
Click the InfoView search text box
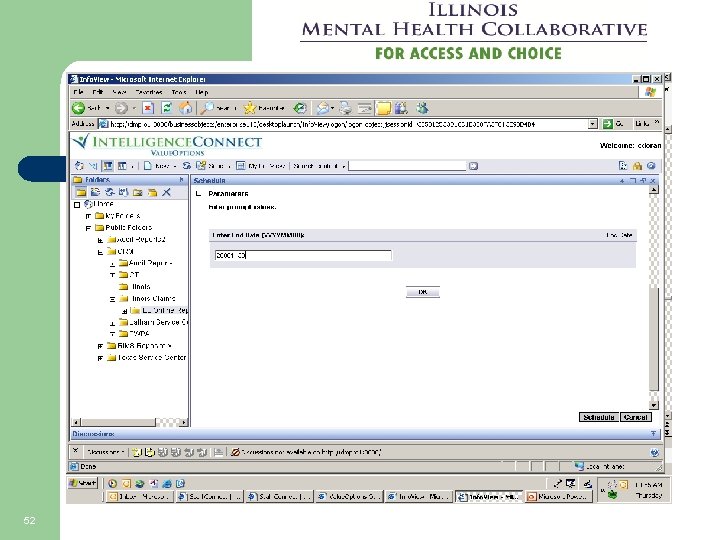[407, 166]
